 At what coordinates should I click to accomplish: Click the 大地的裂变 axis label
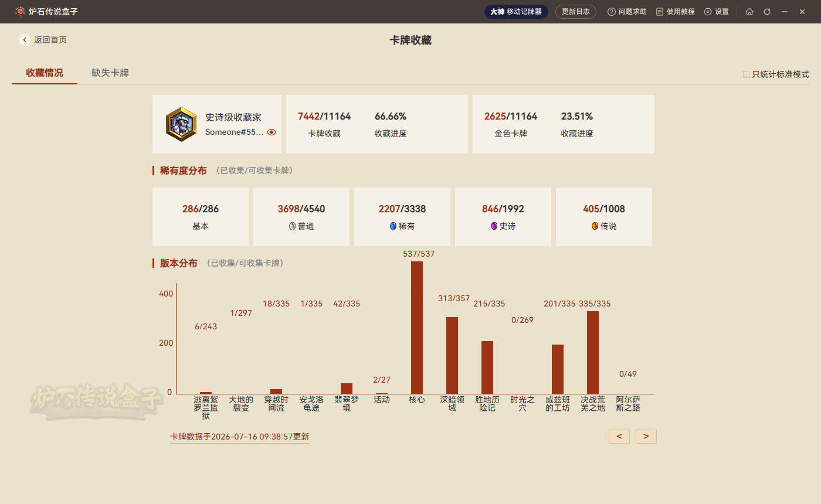coord(241,404)
